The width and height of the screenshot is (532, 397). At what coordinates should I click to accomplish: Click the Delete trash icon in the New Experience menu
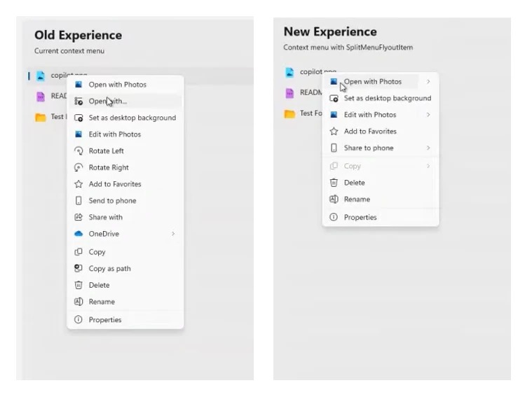click(x=334, y=183)
